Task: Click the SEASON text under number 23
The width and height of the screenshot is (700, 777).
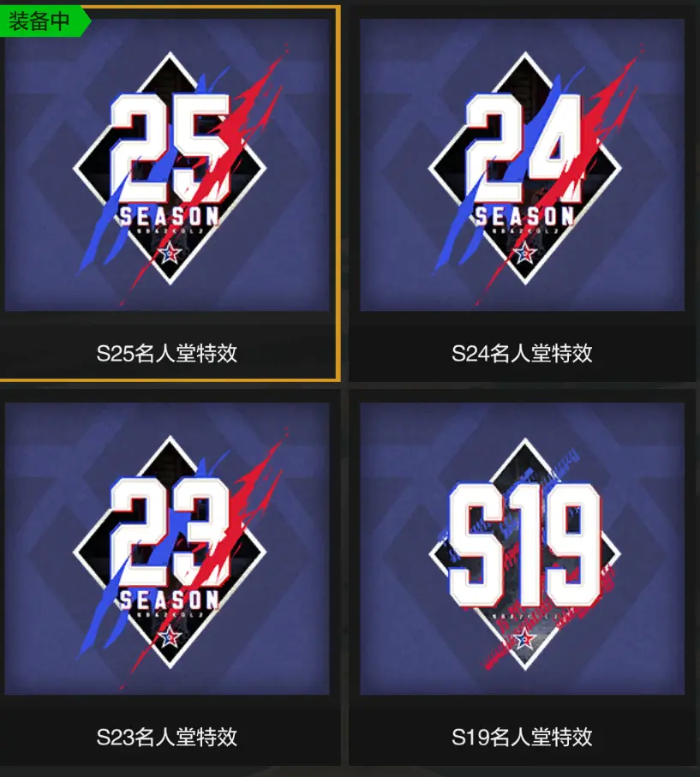Action: pos(170,600)
